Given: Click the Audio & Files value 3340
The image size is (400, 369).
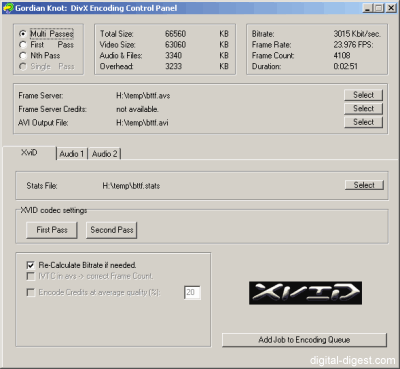Looking at the screenshot, I should click(173, 56).
